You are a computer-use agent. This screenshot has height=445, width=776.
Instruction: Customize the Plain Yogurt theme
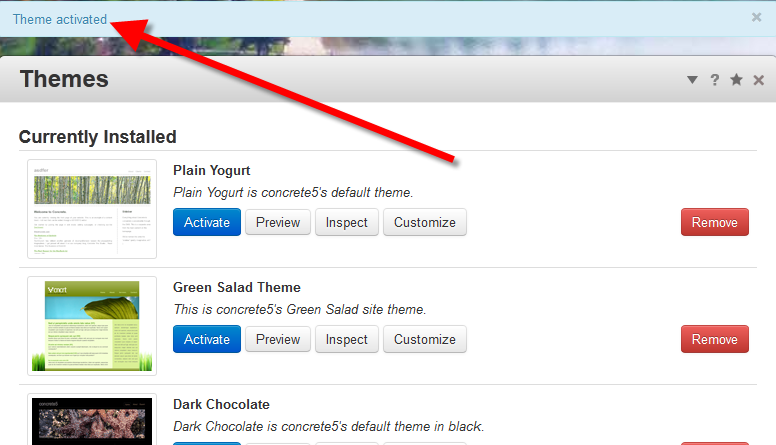click(424, 222)
